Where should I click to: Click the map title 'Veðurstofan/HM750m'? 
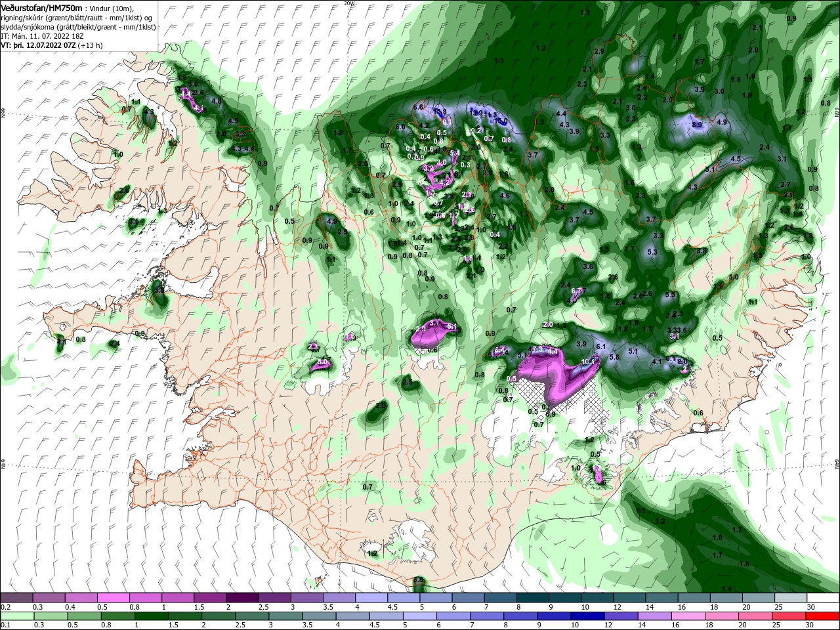pyautogui.click(x=41, y=8)
